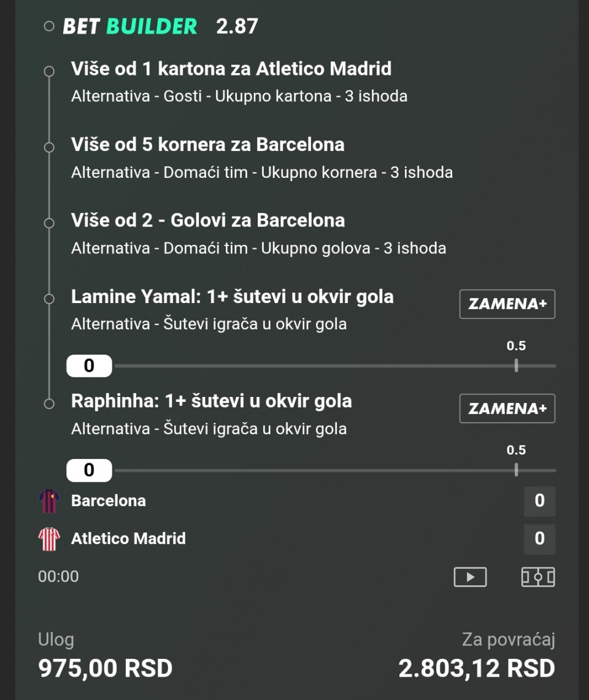Select the Barcelona corners leg marker

[50, 147]
